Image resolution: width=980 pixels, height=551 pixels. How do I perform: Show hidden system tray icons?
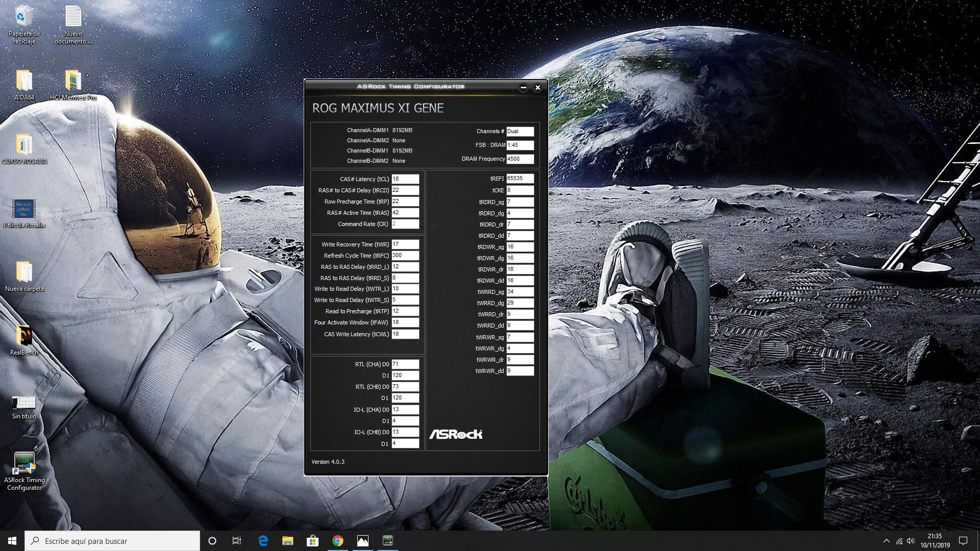[886, 541]
